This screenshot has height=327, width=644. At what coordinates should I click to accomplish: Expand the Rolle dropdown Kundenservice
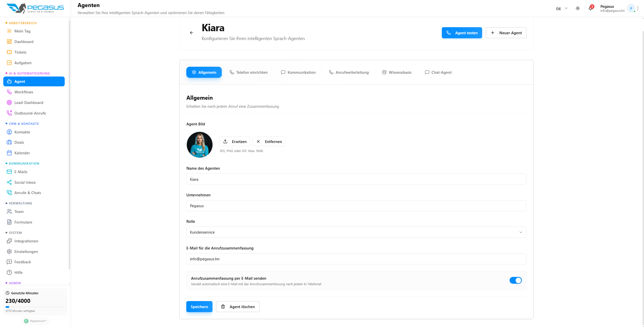[x=356, y=232]
